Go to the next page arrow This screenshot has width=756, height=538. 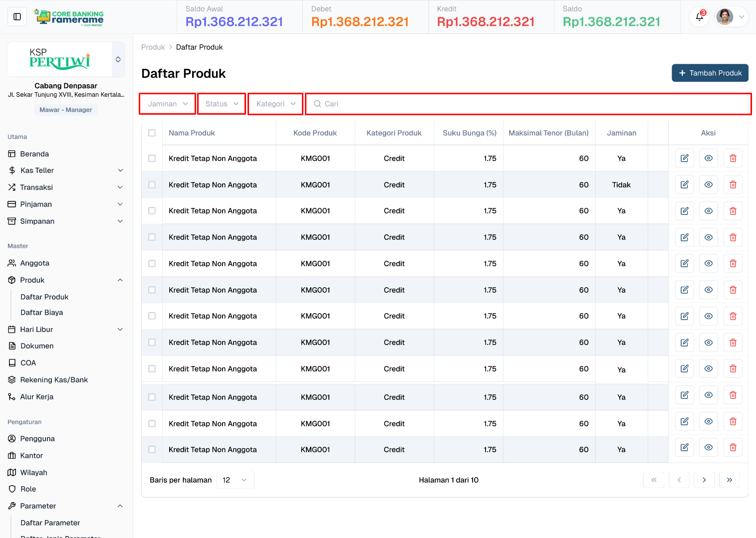(704, 480)
